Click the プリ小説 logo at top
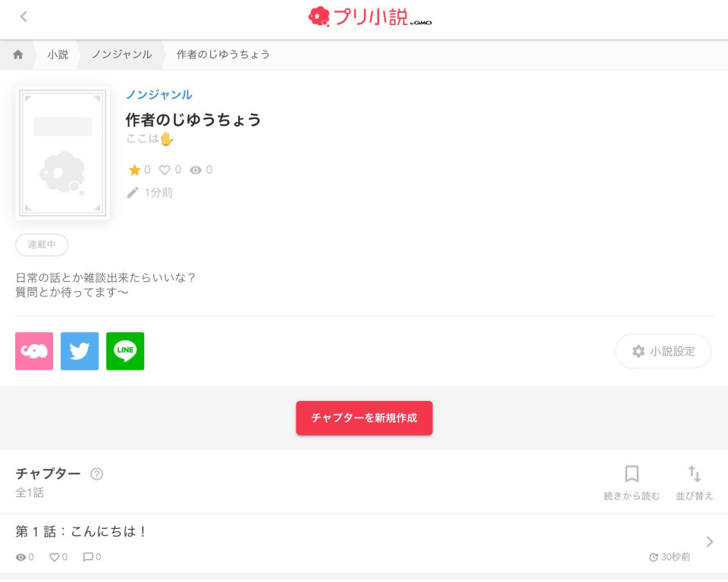728x582 pixels. pyautogui.click(x=370, y=17)
